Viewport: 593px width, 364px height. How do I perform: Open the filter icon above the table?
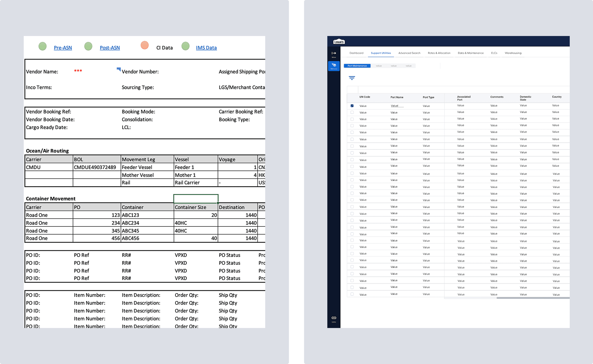pos(352,78)
